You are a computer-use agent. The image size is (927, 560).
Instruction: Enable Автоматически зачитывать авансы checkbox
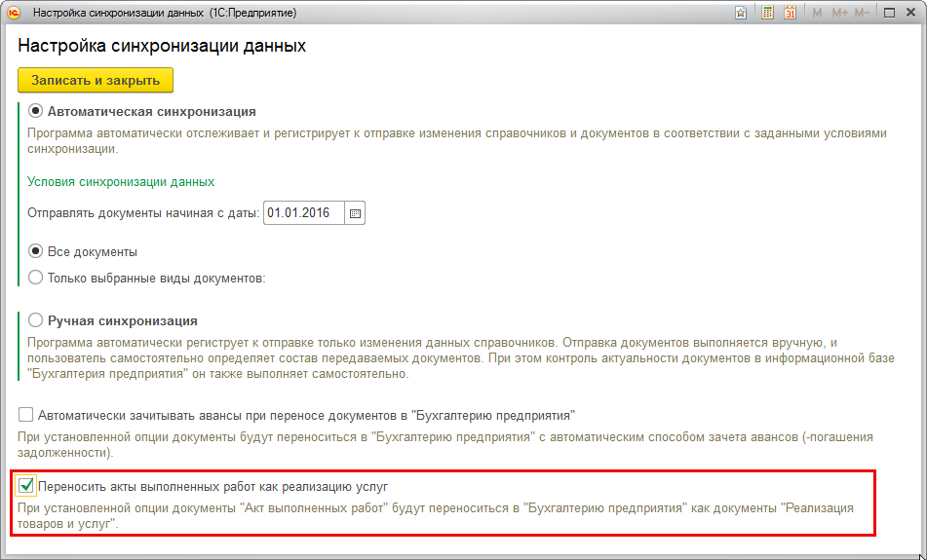(25, 415)
